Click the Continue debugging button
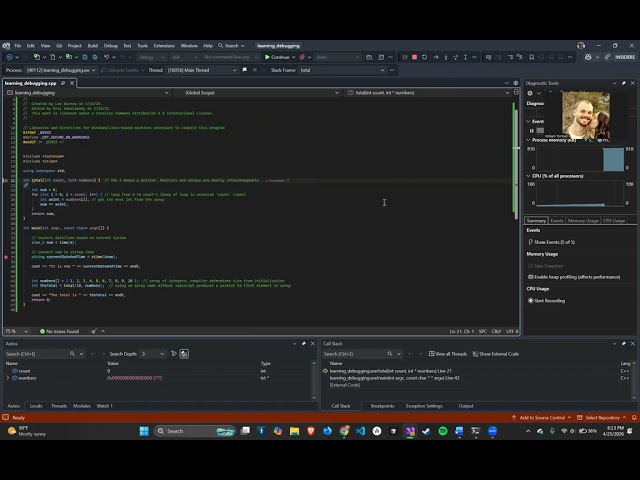Screen dimensions: 640x480 pyautogui.click(x=277, y=57)
